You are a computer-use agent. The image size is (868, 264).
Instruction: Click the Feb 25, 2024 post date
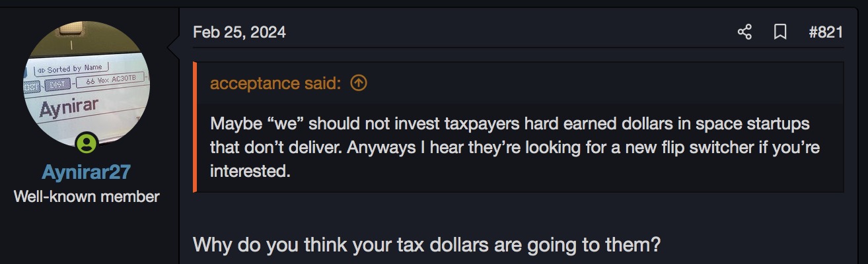coord(239,32)
